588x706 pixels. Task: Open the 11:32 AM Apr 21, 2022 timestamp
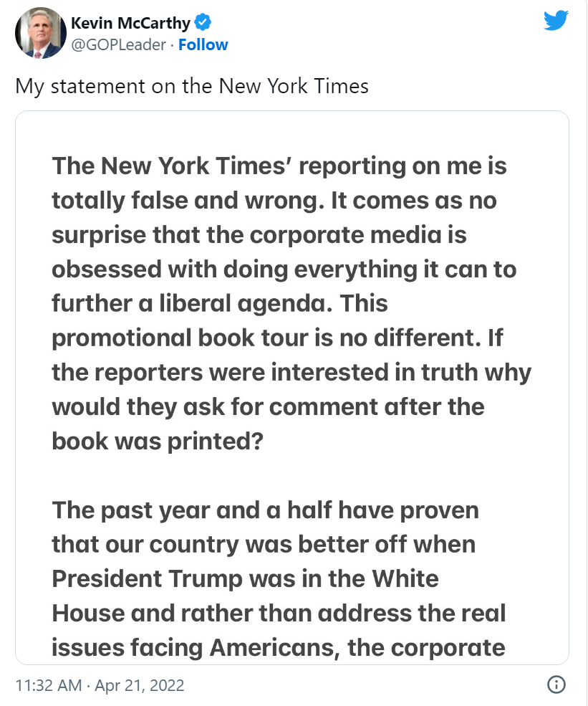click(100, 685)
